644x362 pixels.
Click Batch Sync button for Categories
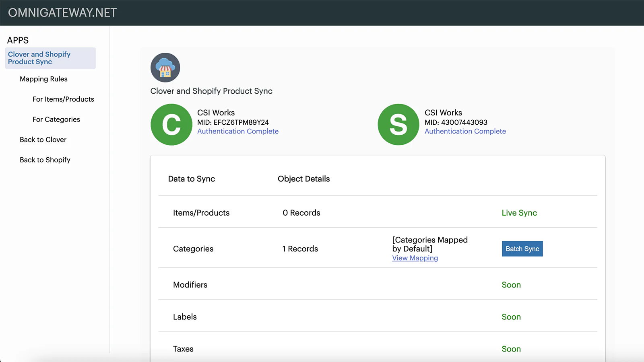pyautogui.click(x=522, y=249)
